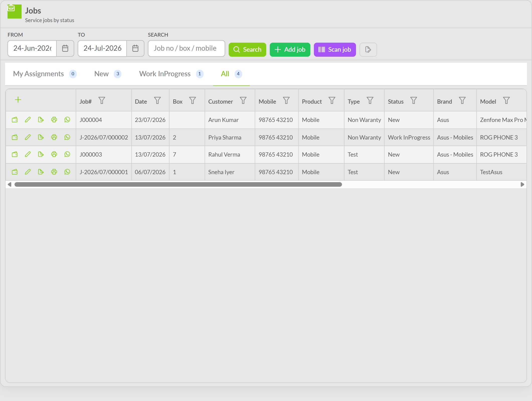The height and width of the screenshot is (401, 532).
Task: Click the right arrow of horizontal scrollbar
Action: point(522,184)
